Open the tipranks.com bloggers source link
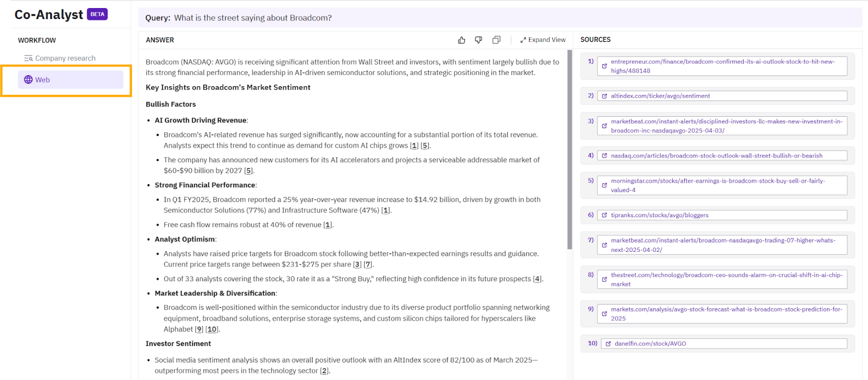868x380 pixels. (x=659, y=216)
